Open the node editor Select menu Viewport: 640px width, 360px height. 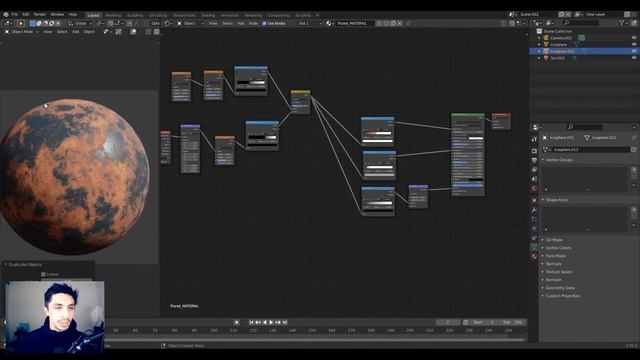click(x=227, y=23)
